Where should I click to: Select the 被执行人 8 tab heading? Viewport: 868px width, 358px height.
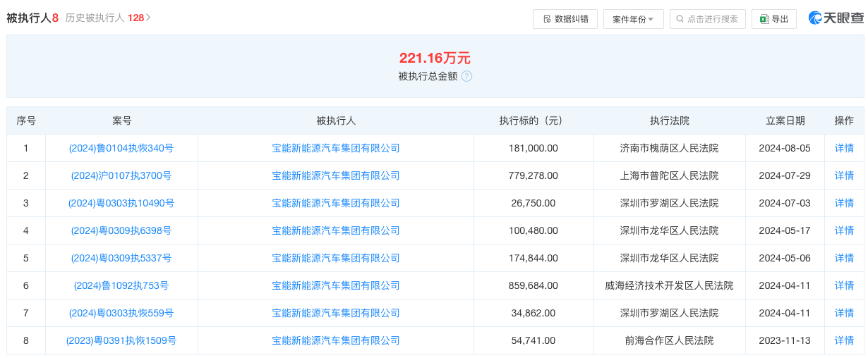click(32, 18)
